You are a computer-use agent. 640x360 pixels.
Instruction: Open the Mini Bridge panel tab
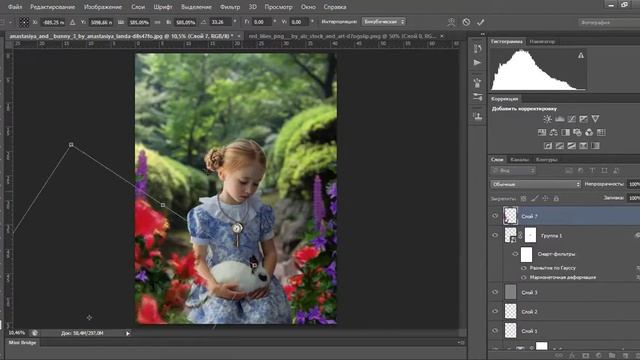pyautogui.click(x=22, y=343)
